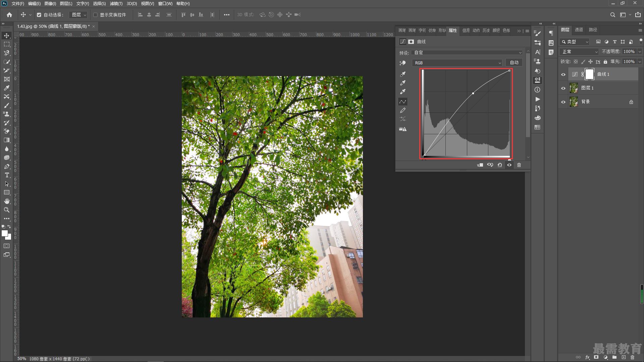
Task: Click the share icon top right
Action: [638, 15]
